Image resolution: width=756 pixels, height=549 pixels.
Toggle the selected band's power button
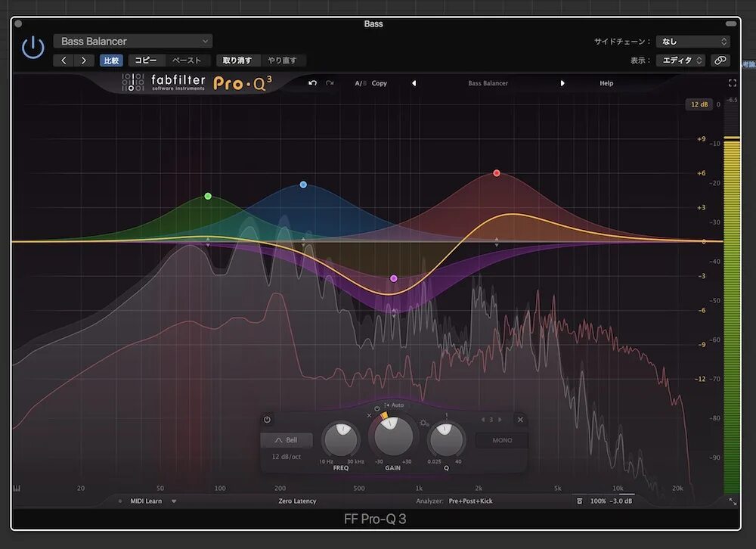(267, 419)
